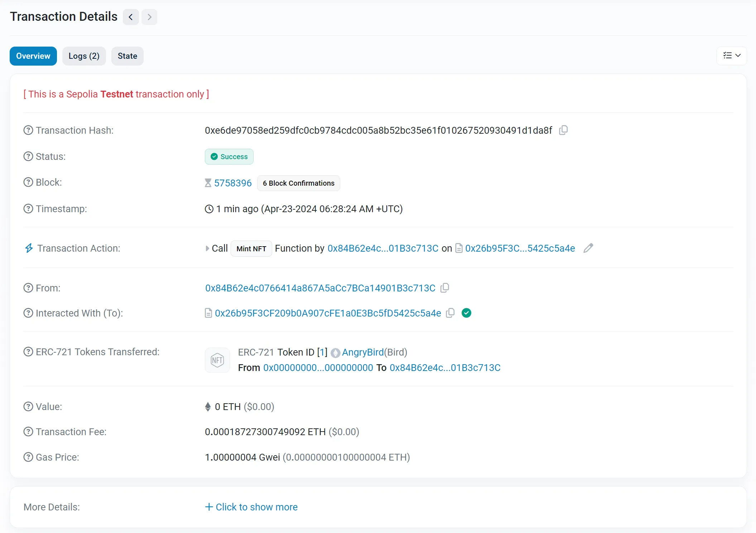Click the green verified checkmark beside contract address
The width and height of the screenshot is (756, 533).
(x=466, y=313)
